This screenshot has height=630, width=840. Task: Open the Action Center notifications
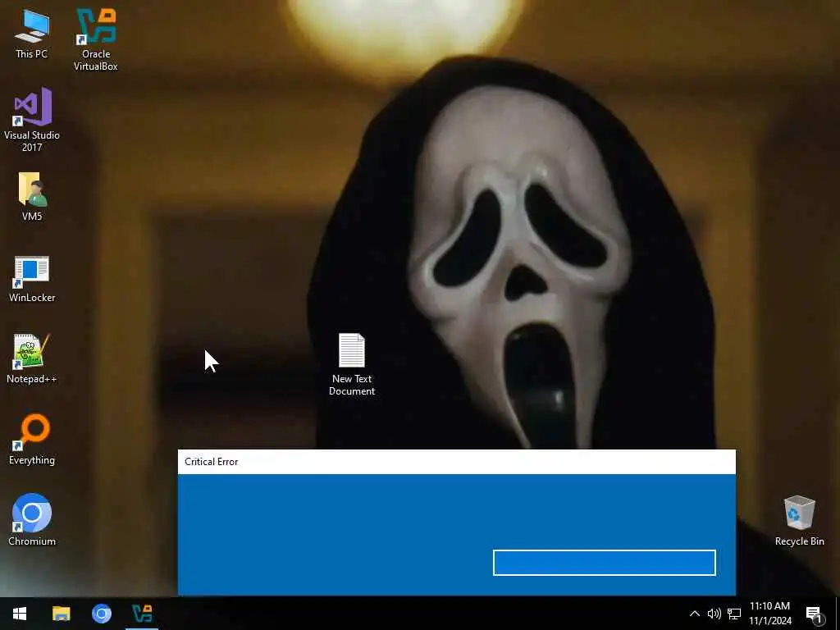(815, 614)
